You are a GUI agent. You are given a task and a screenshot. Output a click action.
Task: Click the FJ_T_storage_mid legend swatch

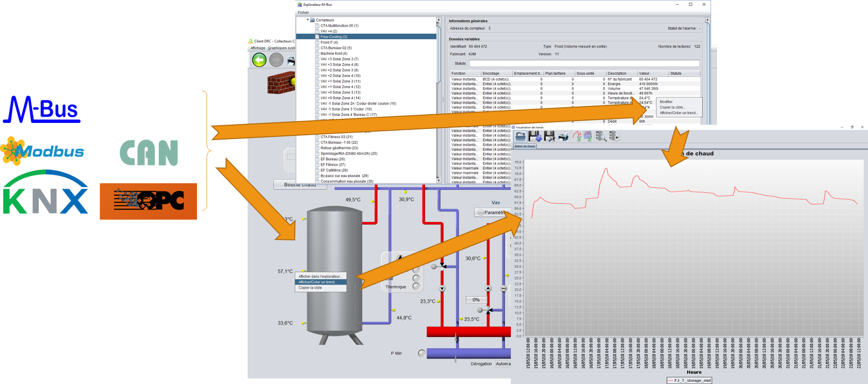coord(671,380)
